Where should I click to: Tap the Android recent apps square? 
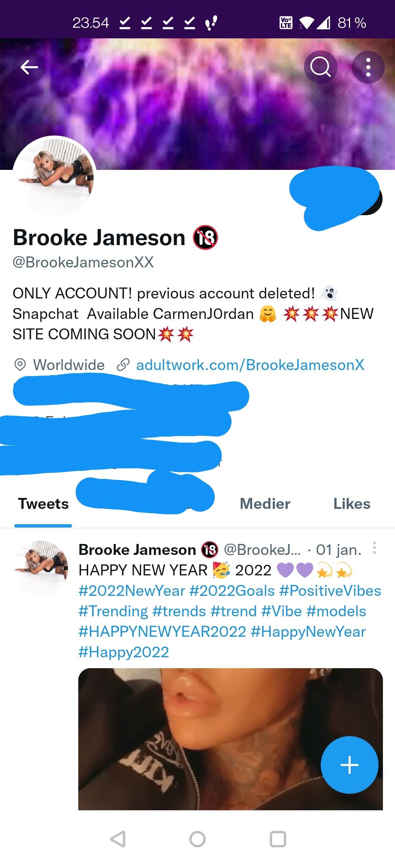click(278, 839)
